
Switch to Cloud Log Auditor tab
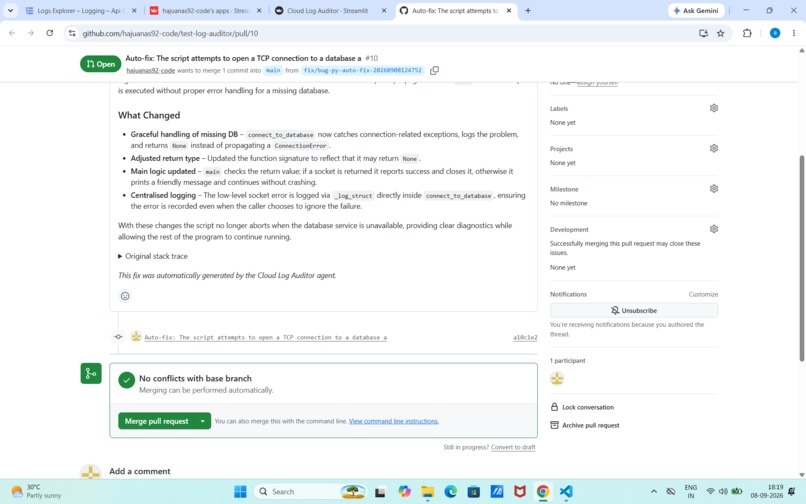point(327,10)
